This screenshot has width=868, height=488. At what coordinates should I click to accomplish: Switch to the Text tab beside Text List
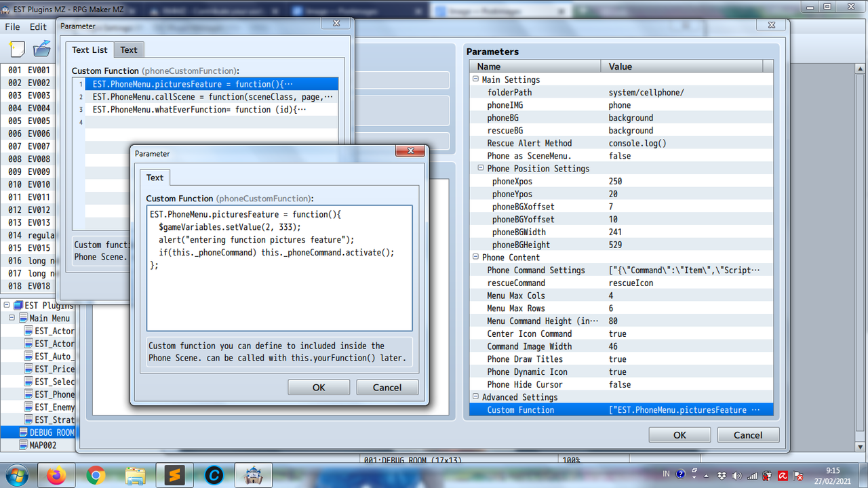coord(129,49)
